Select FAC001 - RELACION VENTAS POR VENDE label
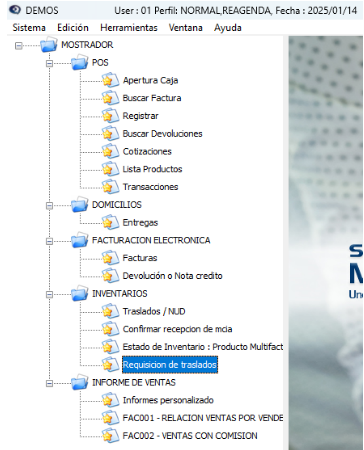 tap(203, 418)
